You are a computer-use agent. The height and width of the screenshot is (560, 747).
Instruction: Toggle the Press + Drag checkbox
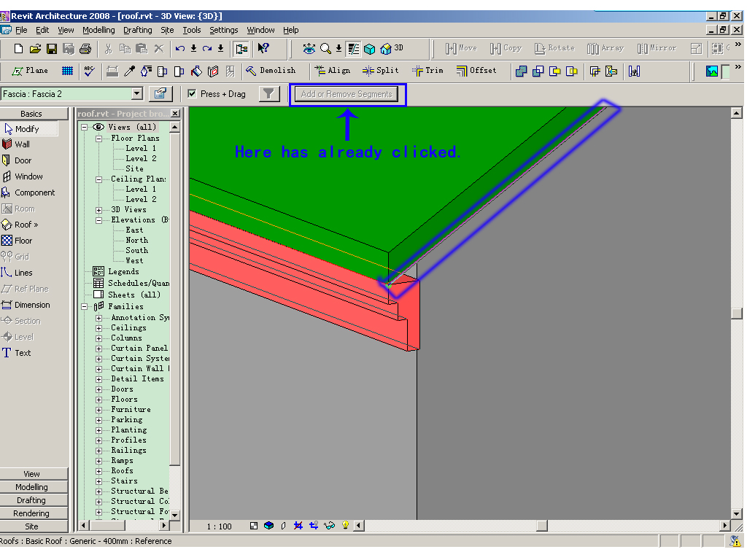click(192, 93)
